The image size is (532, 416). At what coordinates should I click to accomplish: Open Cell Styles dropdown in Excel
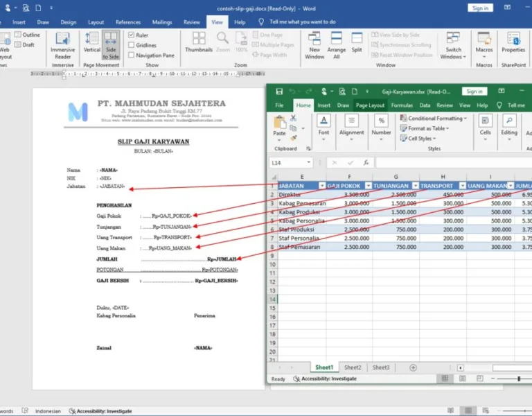tap(418, 138)
